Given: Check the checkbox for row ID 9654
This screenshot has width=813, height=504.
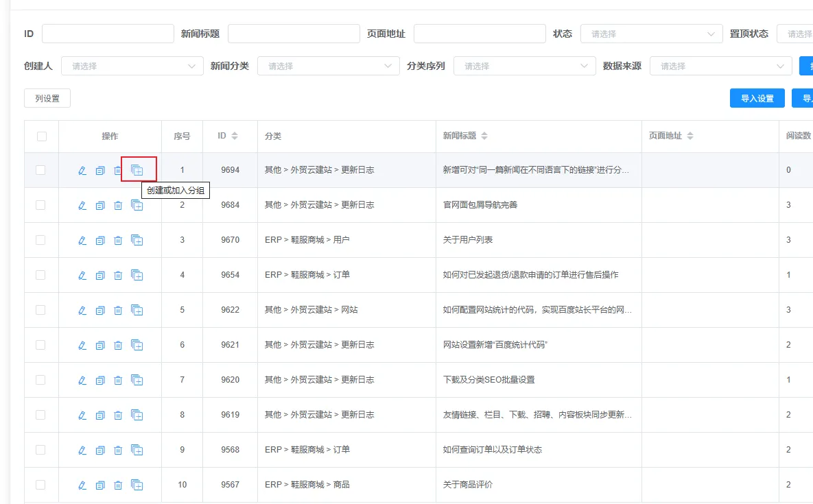Looking at the screenshot, I should [40, 275].
